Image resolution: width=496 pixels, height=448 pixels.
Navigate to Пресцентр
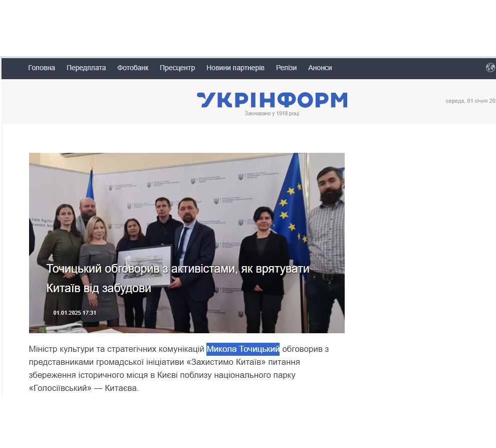click(177, 68)
